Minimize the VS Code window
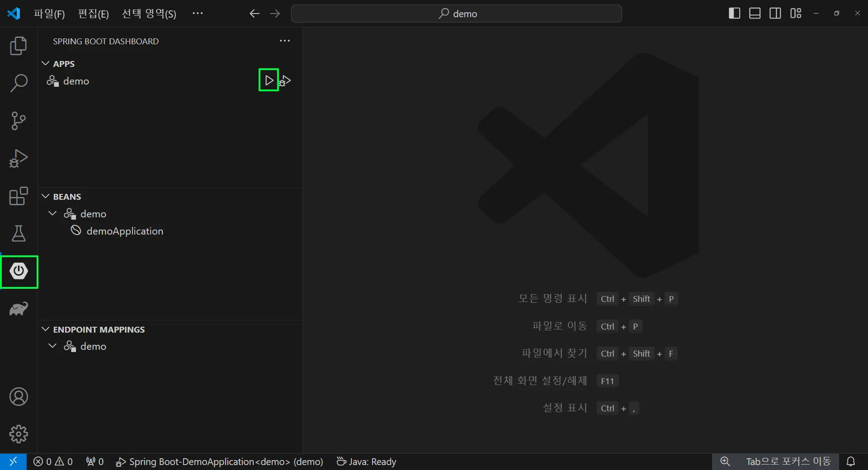The width and height of the screenshot is (868, 470). pyautogui.click(x=816, y=14)
